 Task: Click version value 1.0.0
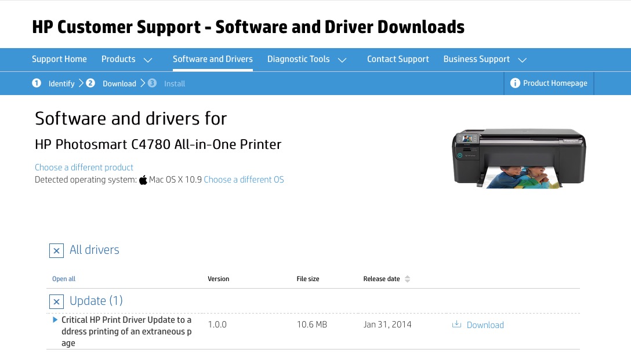point(217,324)
